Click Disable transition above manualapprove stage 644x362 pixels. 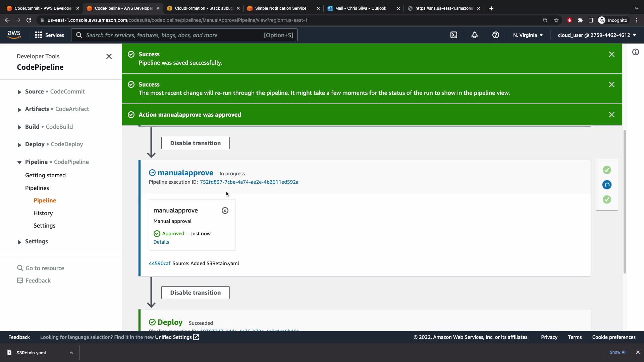tap(195, 143)
